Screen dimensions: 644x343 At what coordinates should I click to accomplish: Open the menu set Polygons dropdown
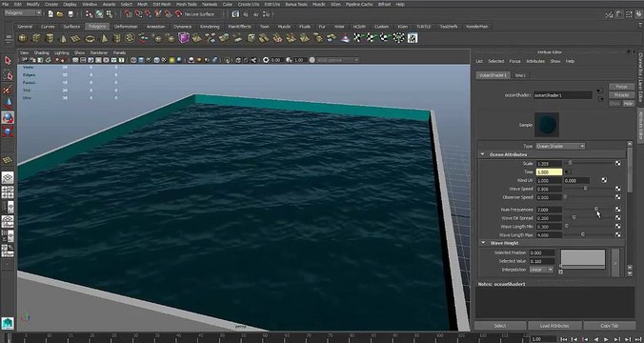23,13
